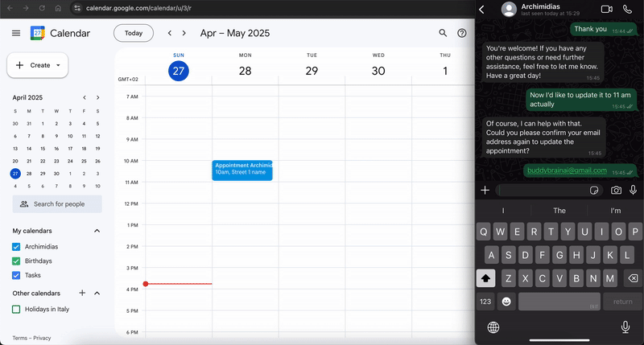This screenshot has width=644, height=345.
Task: Click the Google Calendar logo
Action: (37, 33)
